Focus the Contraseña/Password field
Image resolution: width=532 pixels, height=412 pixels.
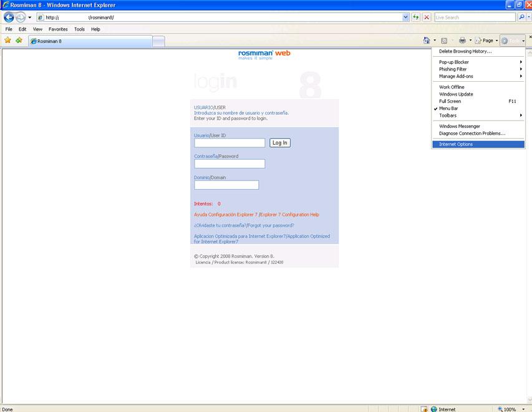pyautogui.click(x=230, y=164)
